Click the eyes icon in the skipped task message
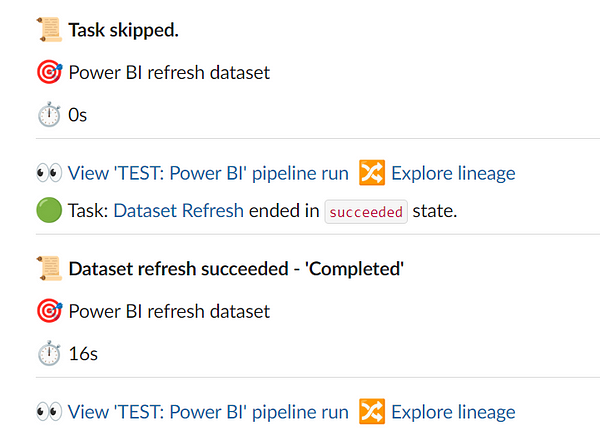The height and width of the screenshot is (435, 600). [x=48, y=173]
